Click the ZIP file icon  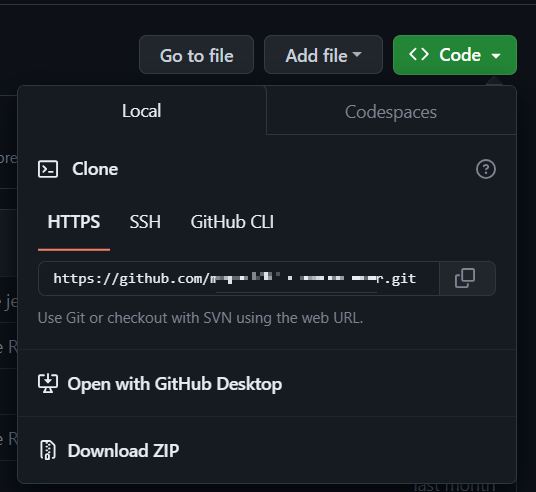(x=48, y=450)
